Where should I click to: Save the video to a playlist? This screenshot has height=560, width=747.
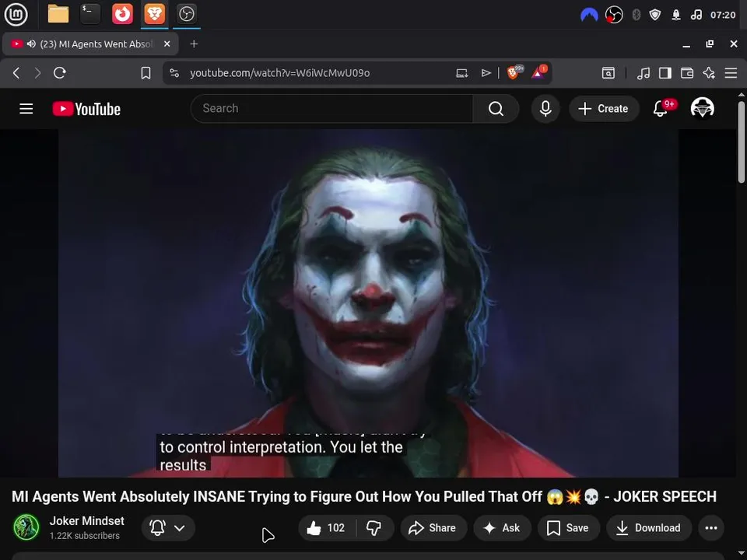pos(568,527)
